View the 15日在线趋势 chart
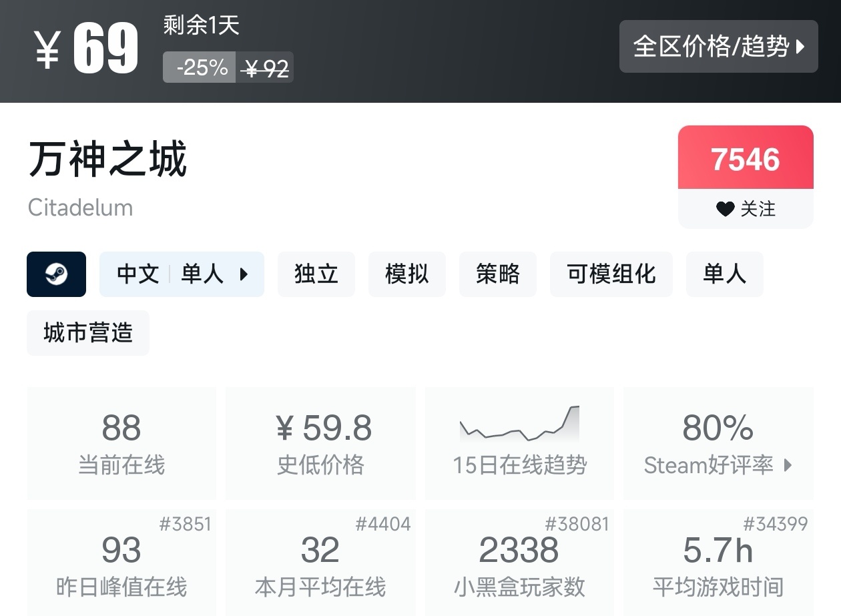841x616 pixels. (x=519, y=443)
